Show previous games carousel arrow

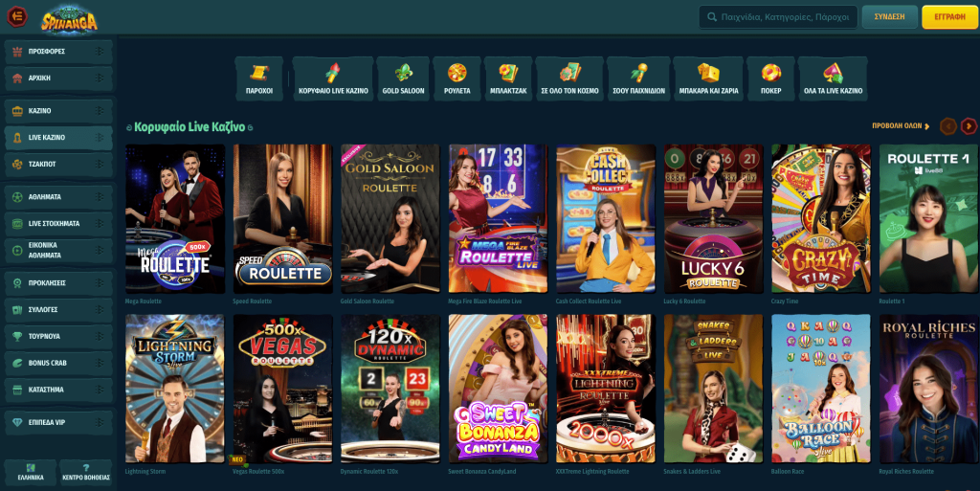click(948, 126)
